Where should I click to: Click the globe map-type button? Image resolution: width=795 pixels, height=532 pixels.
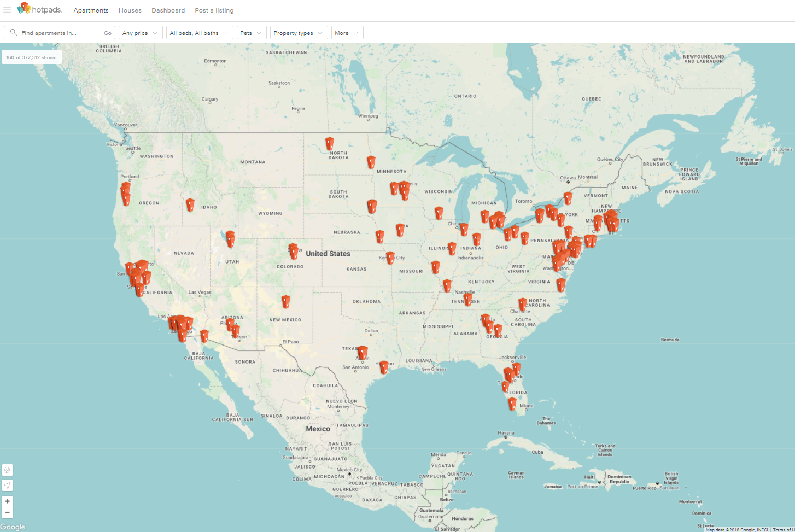tap(7, 470)
